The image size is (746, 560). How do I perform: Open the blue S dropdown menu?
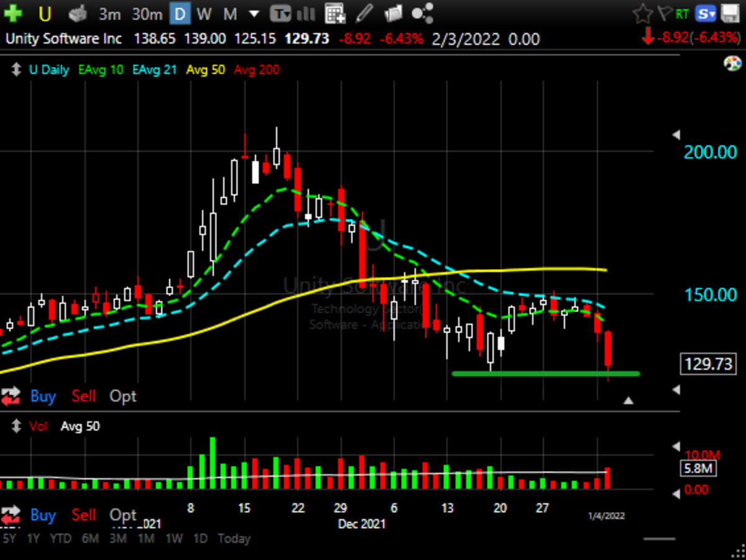point(706,13)
